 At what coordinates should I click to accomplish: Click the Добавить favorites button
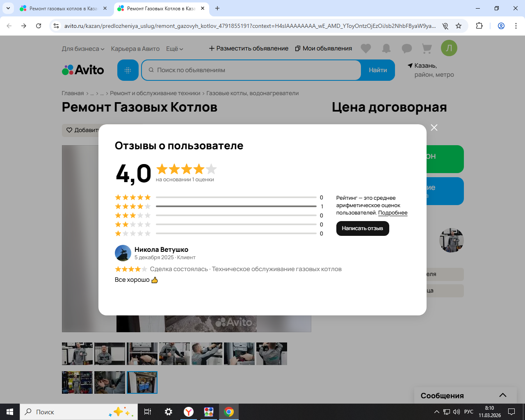click(81, 130)
